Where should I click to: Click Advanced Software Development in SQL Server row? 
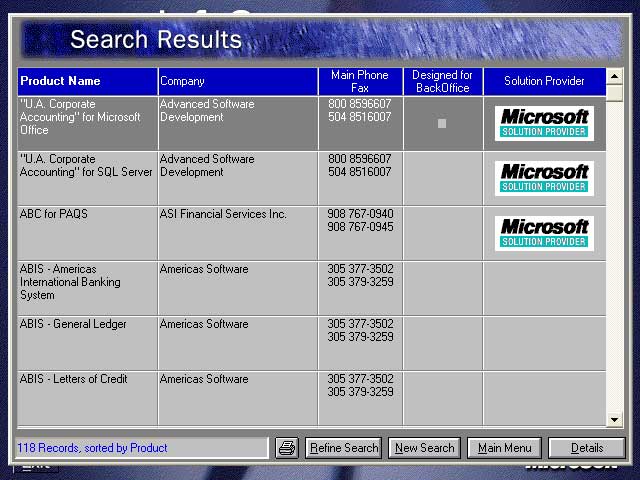238,178
